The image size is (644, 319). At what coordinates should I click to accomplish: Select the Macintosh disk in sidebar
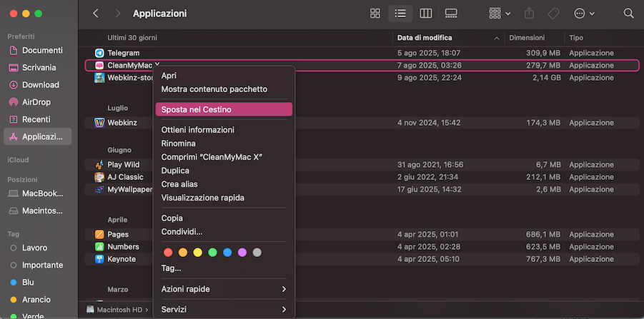(x=38, y=211)
